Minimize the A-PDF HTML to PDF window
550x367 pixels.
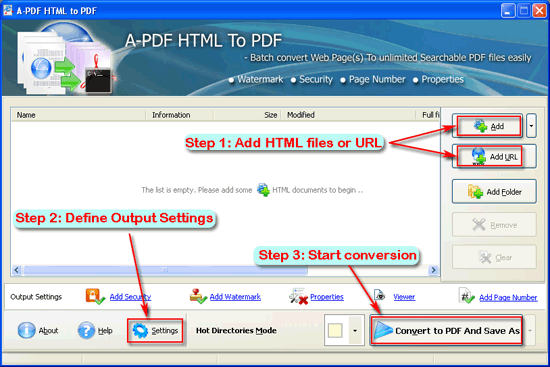508,10
